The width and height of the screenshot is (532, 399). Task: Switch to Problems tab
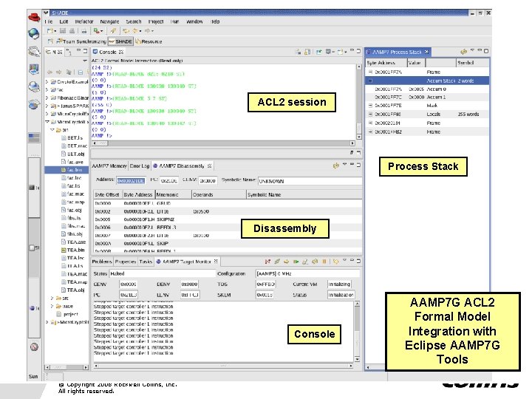click(x=102, y=262)
